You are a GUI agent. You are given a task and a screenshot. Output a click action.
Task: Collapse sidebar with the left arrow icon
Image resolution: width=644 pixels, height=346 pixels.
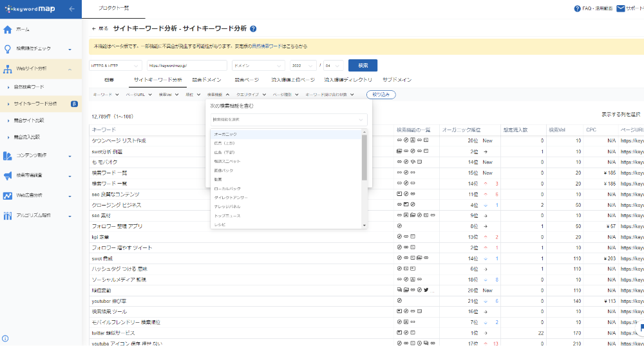(x=72, y=8)
